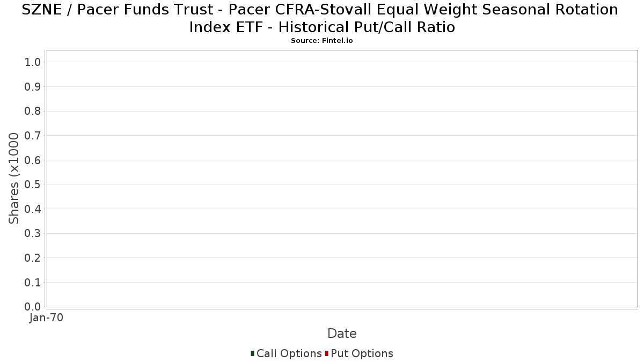The image size is (644, 362).
Task: Click the 0.3 y-axis tick label
Action: pyautogui.click(x=33, y=233)
